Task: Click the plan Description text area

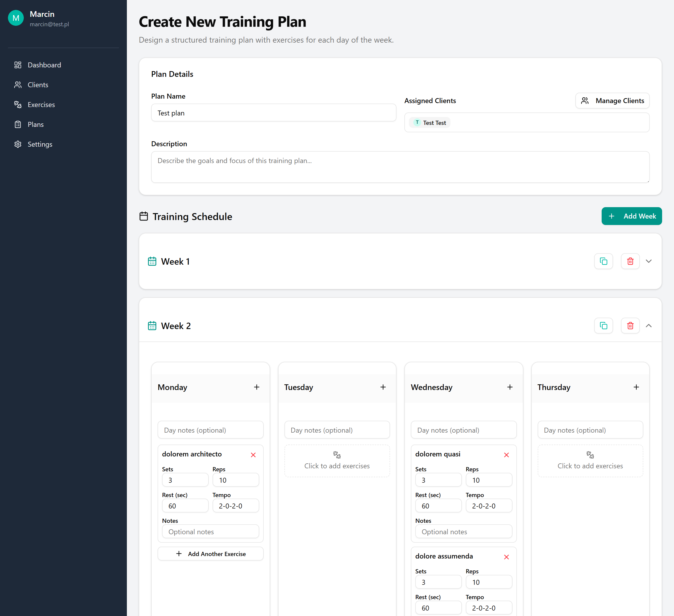Action: click(x=400, y=167)
